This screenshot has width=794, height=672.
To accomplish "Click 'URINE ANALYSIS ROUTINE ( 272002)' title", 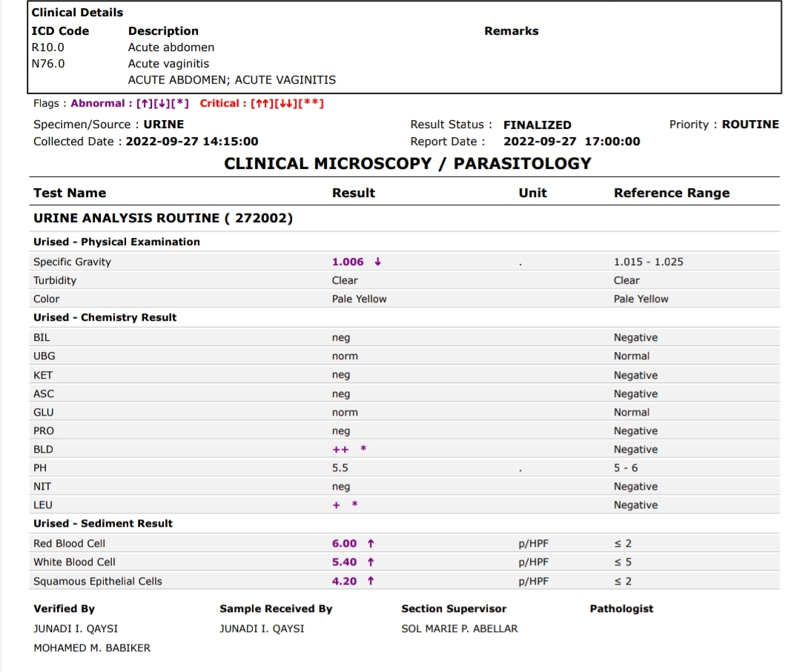I will [163, 218].
